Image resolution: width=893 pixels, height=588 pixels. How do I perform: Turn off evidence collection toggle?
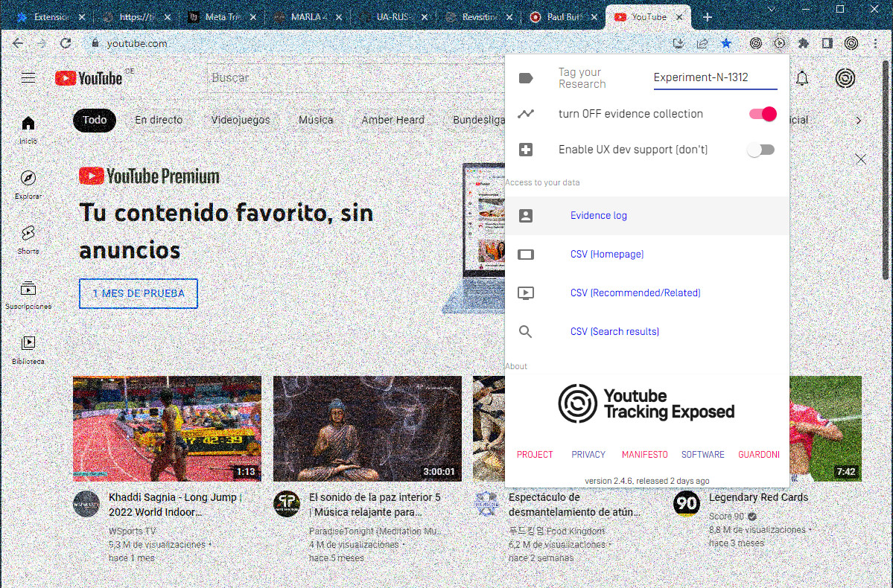pyautogui.click(x=763, y=114)
